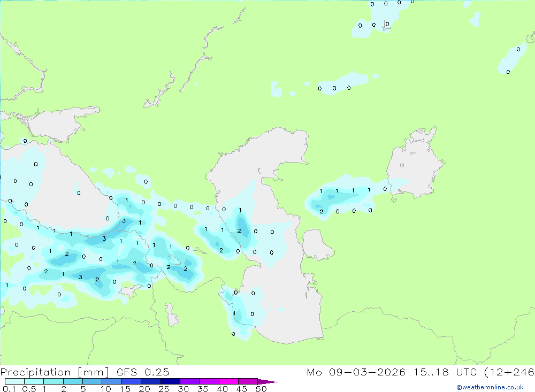
Task: Click the '35' legend value
Action: (x=203, y=389)
